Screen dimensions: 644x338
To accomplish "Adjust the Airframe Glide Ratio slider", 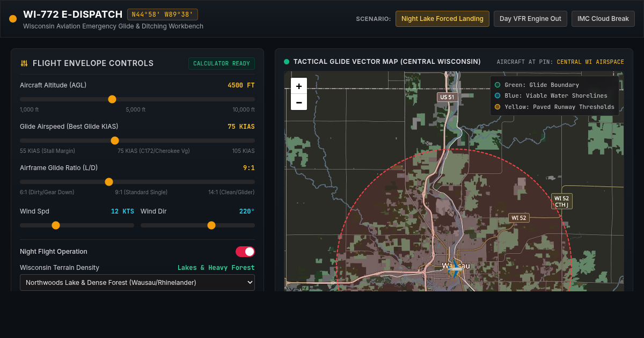I will pyautogui.click(x=137, y=182).
